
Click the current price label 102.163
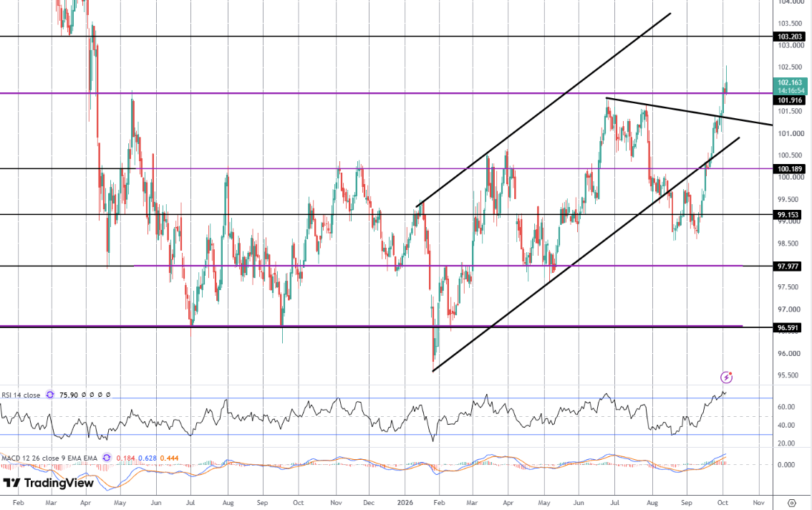[791, 82]
